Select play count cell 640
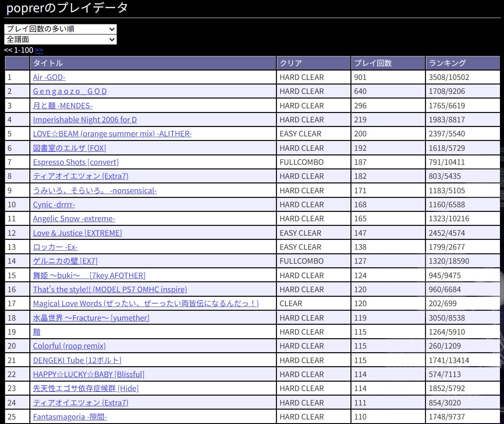The height and width of the screenshot is (424, 504). (x=388, y=91)
